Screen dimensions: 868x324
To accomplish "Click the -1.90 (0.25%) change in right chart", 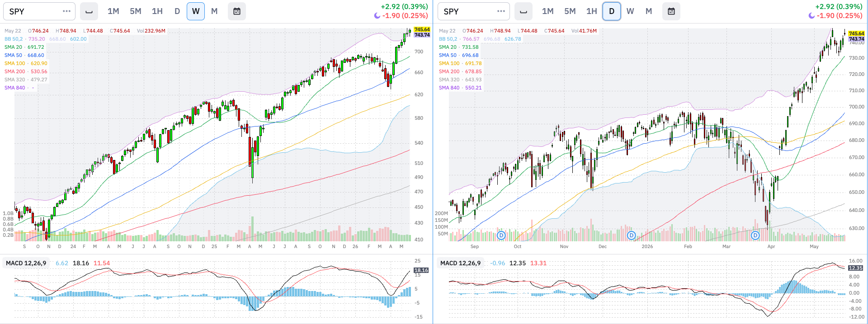I will (x=840, y=16).
